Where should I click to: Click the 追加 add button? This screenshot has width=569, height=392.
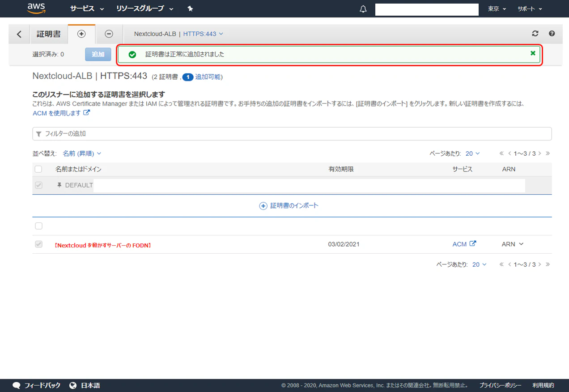click(x=98, y=54)
